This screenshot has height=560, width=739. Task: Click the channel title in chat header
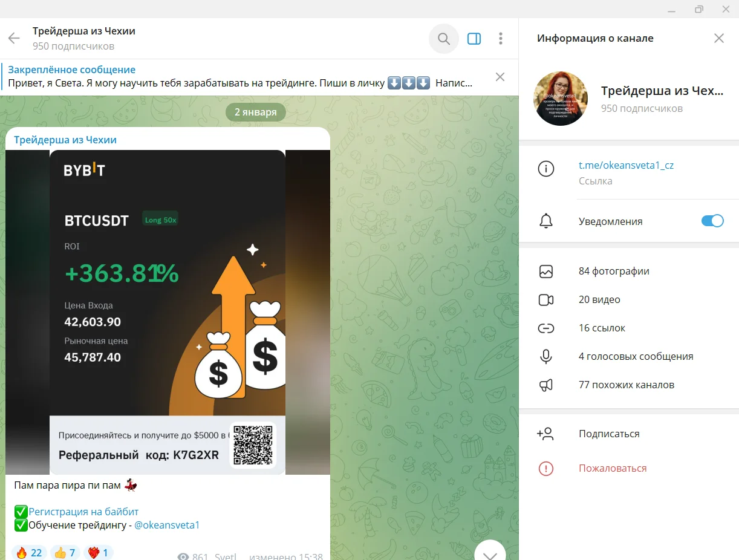point(84,31)
